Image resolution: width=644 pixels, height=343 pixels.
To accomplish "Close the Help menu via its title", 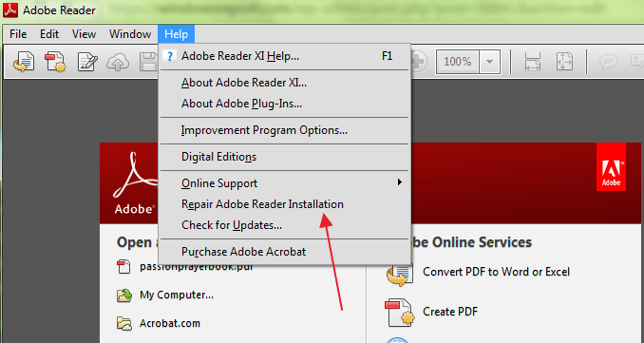I will [176, 33].
